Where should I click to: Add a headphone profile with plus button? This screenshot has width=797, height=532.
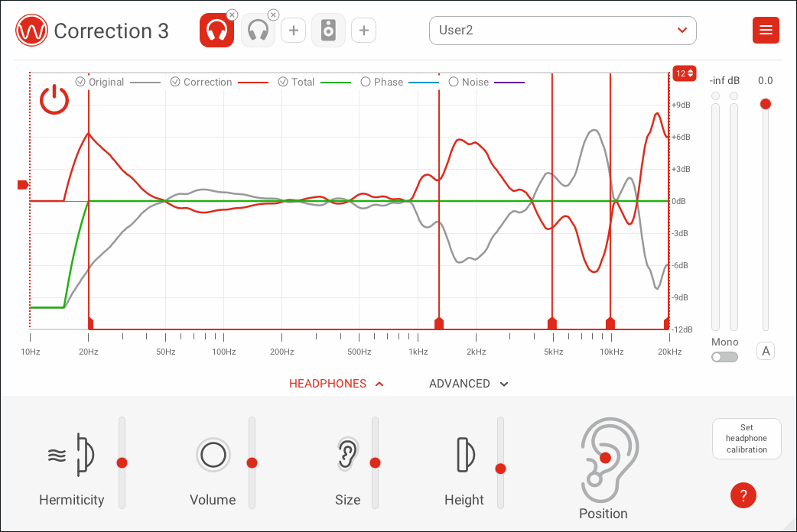[293, 31]
